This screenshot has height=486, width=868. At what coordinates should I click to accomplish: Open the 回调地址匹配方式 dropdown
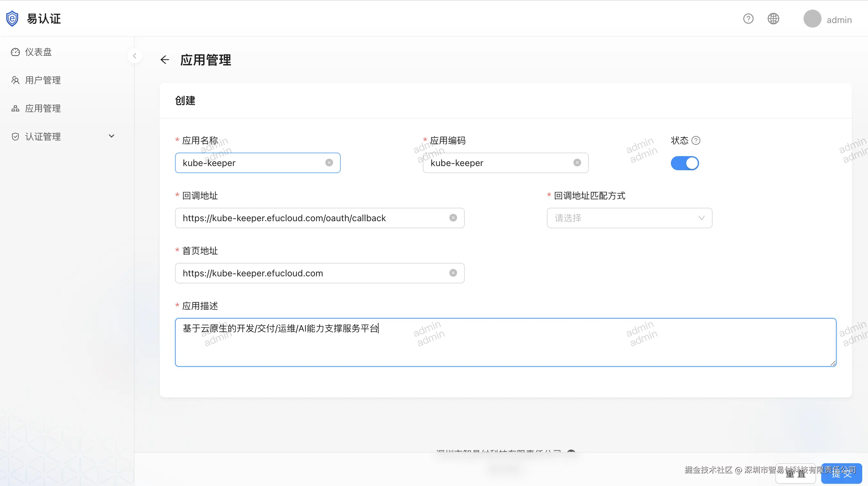(630, 218)
